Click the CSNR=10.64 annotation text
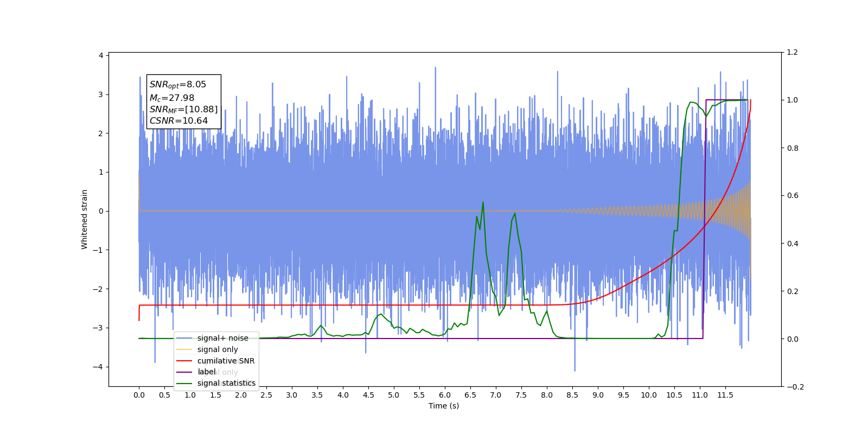This screenshot has height=434, width=868. [x=178, y=120]
